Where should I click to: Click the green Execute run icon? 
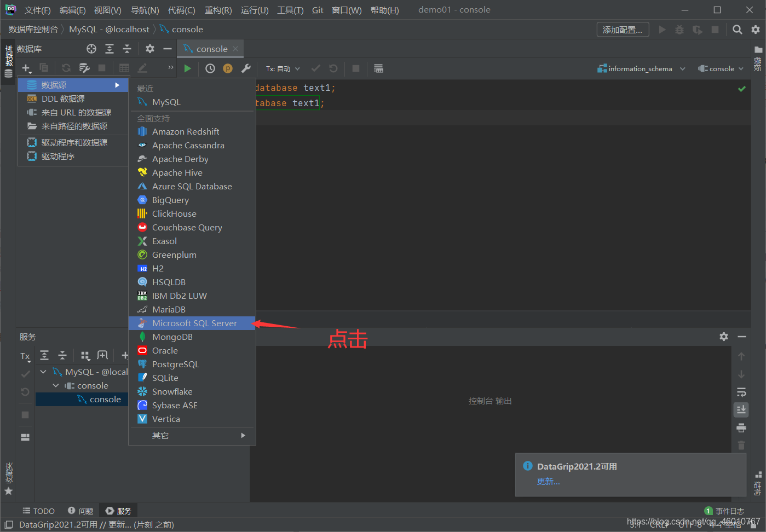click(x=188, y=68)
